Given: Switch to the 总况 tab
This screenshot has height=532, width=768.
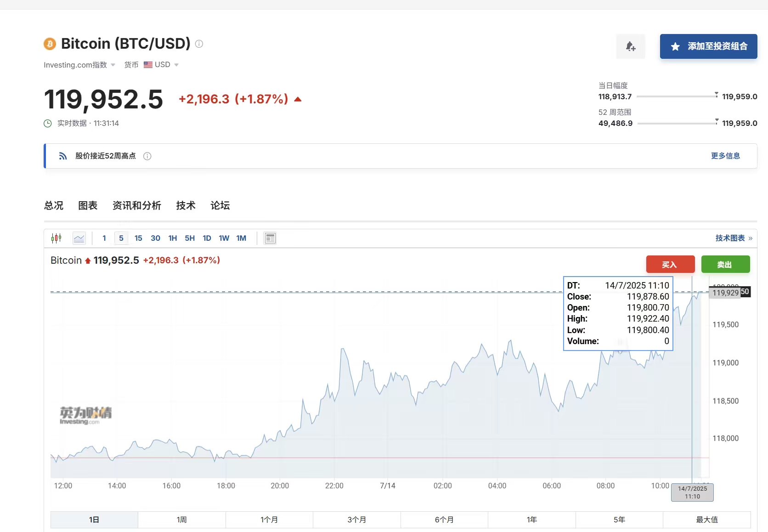Looking at the screenshot, I should [54, 205].
